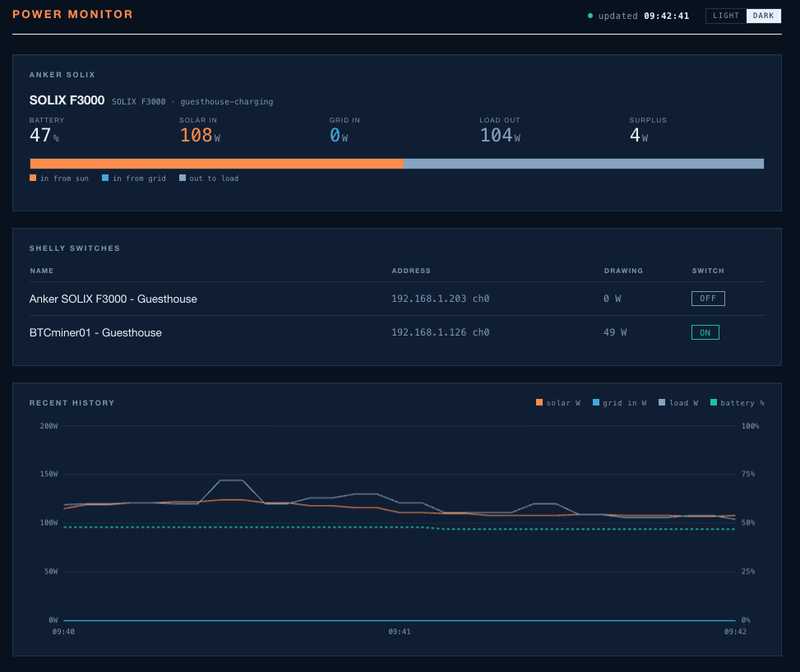The image size is (800, 672).
Task: Click the SHELLY SWITCHES heading
Action: (75, 248)
